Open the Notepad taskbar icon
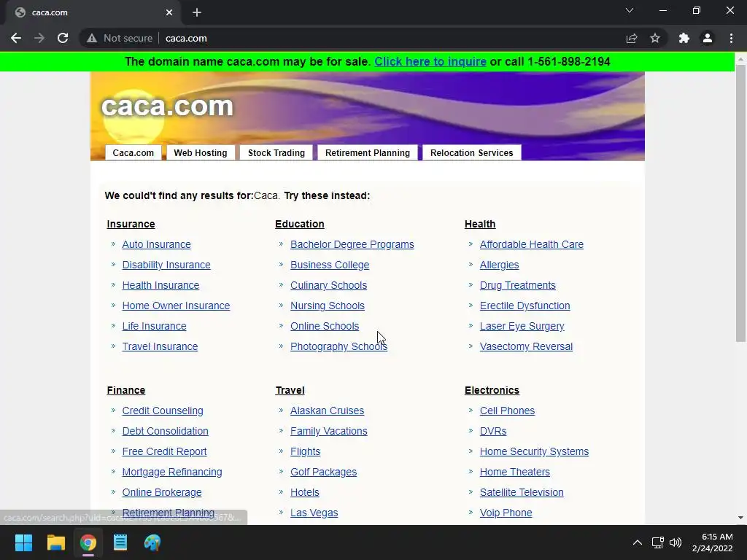Screen dimensions: 747x560 120,542
